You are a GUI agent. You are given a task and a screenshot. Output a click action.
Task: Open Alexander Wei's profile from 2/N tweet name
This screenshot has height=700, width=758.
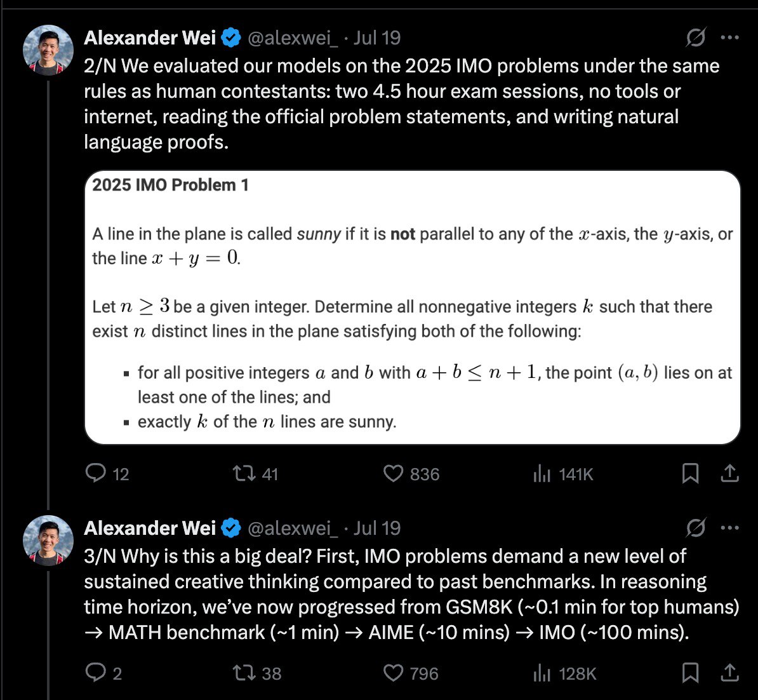150,38
